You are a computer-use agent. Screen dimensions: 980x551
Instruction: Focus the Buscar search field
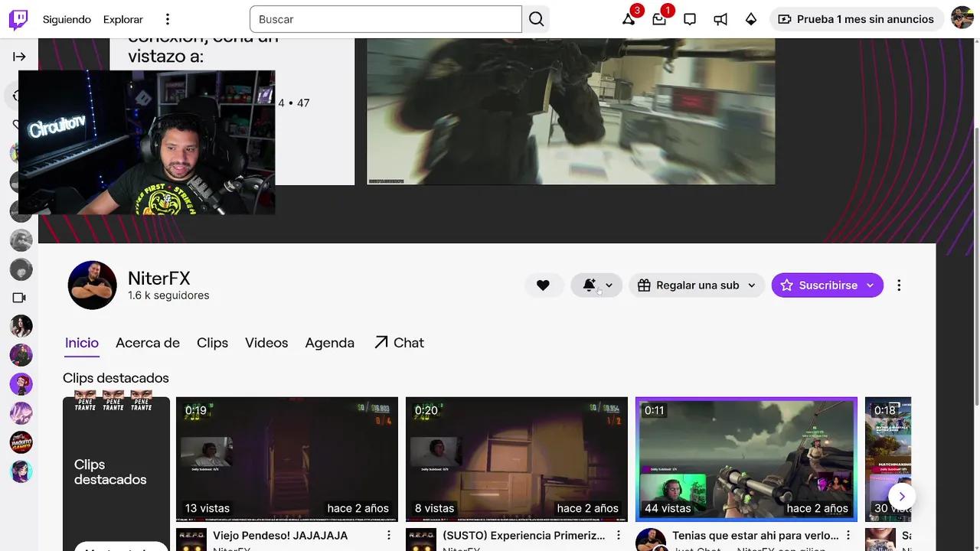click(x=386, y=19)
